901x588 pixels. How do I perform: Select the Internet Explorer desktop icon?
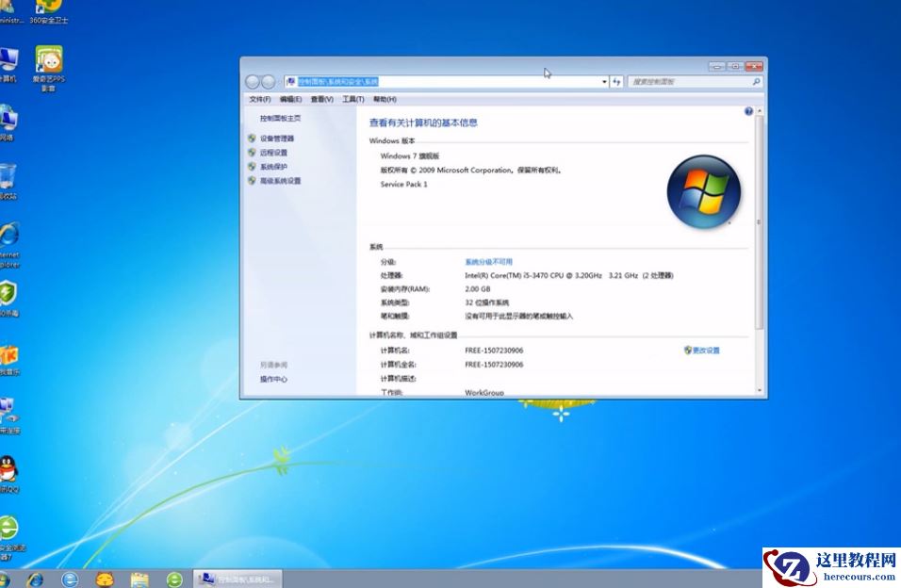click(8, 245)
